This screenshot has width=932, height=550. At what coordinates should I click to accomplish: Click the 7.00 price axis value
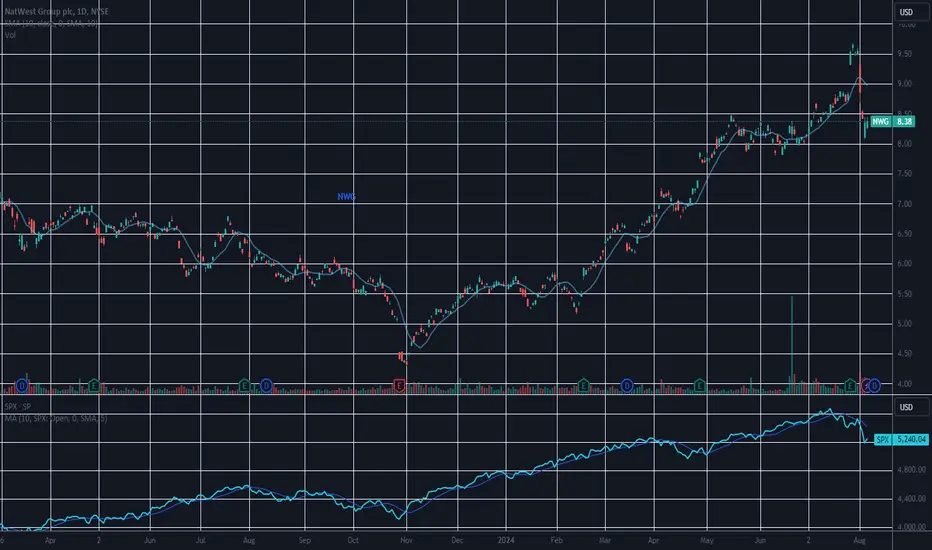pyautogui.click(x=905, y=204)
